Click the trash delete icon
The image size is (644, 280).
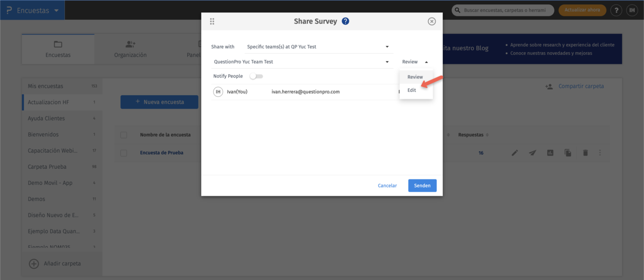[x=586, y=153]
